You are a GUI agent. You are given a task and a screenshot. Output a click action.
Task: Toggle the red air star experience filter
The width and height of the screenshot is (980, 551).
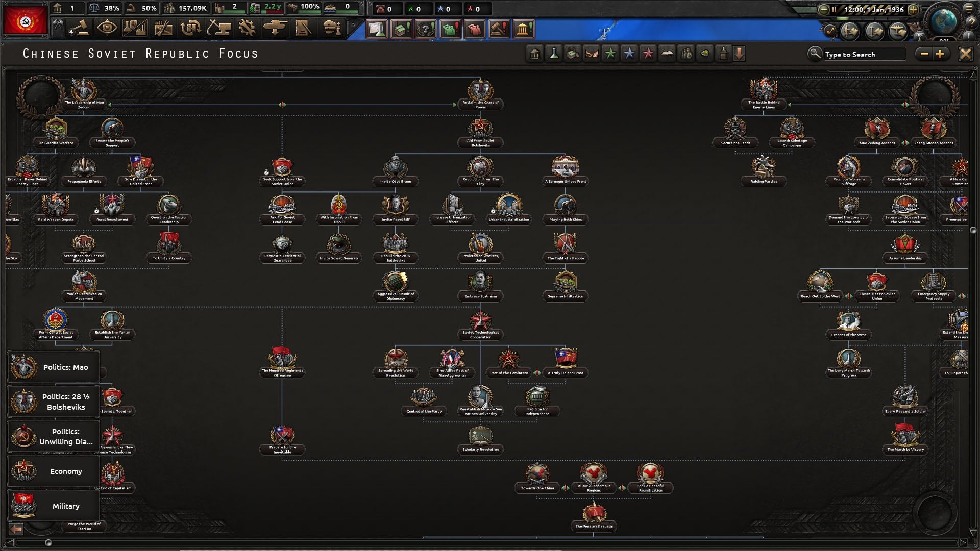point(648,54)
